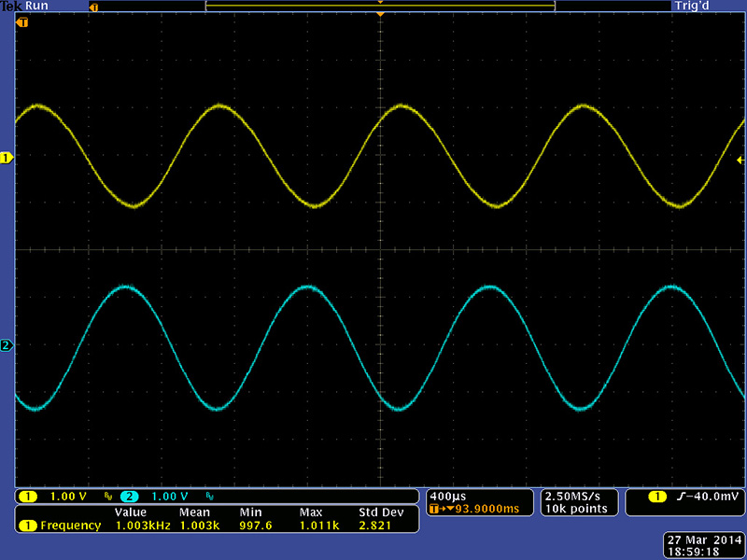Click the channel 2 ground reference marker
Image resolution: width=747 pixels, height=560 pixels.
(7, 346)
